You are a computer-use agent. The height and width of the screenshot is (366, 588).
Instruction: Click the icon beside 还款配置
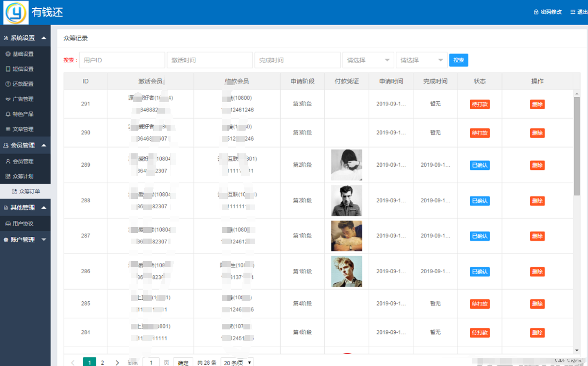(8, 84)
